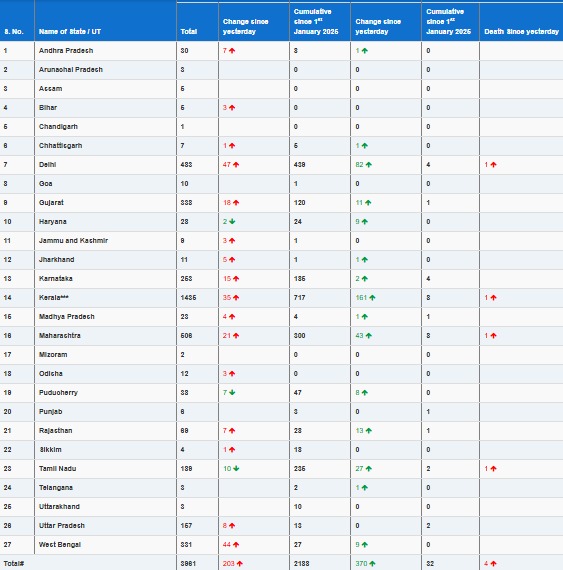Viewport: 563px width, 570px height.
Task: Click the 'Death since yesterday' header
Action: click(x=521, y=32)
